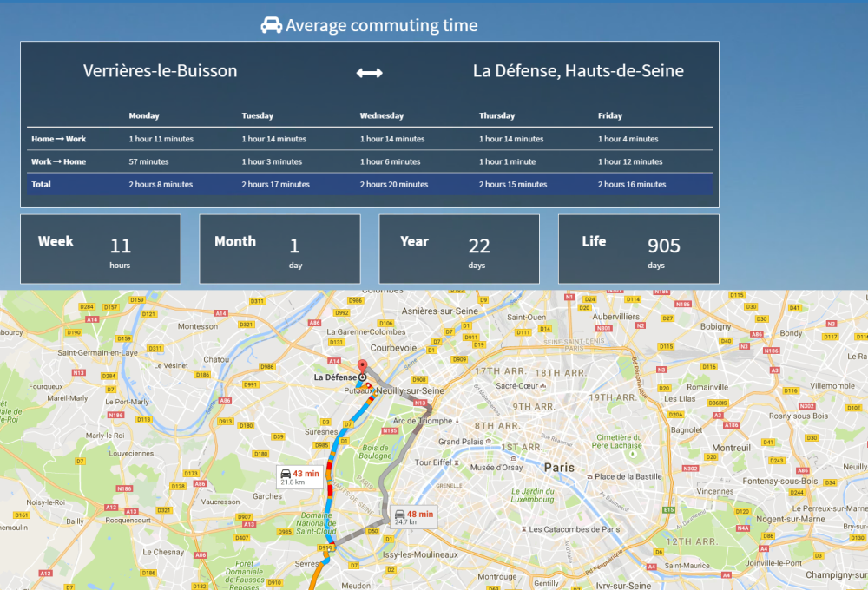Click the Verrières-le-Buisson origin heading
868x590 pixels.
160,71
